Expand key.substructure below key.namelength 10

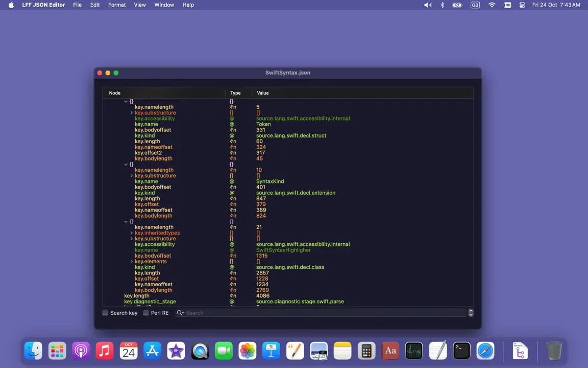click(x=131, y=175)
